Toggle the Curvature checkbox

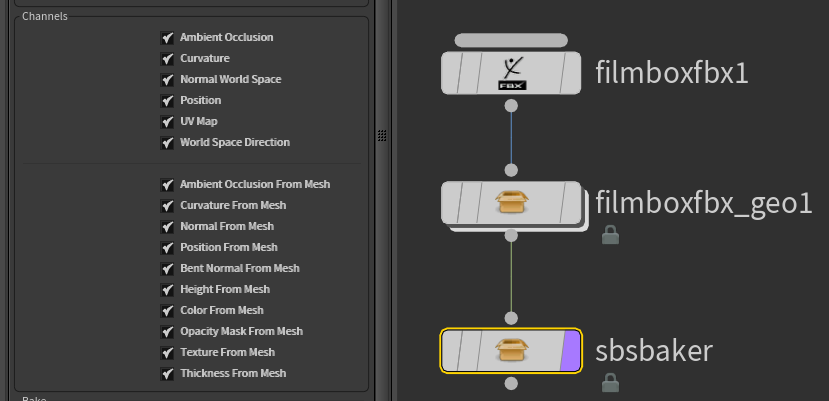pos(167,59)
